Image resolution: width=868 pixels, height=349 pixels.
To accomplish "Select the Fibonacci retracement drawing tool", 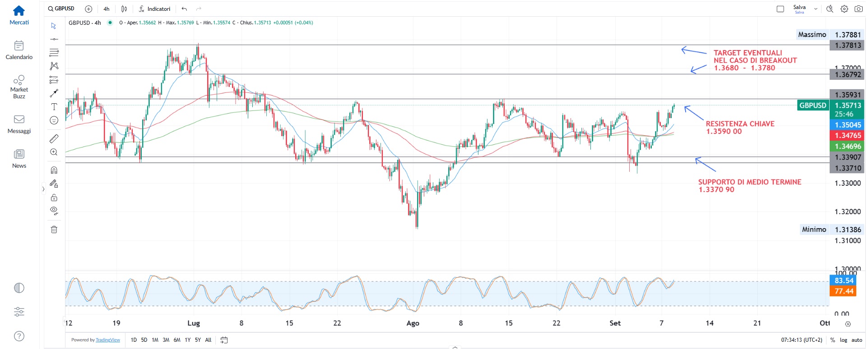I will coord(54,52).
